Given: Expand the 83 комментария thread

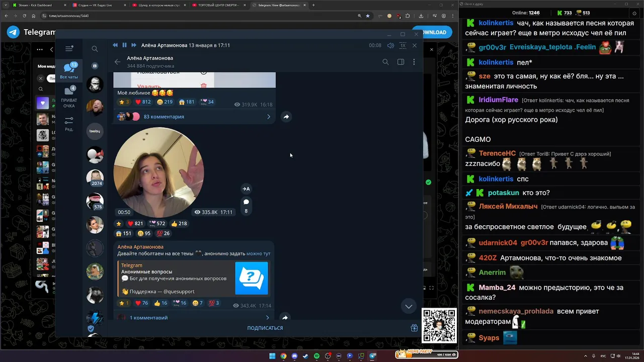Looking at the screenshot, I should [x=194, y=117].
